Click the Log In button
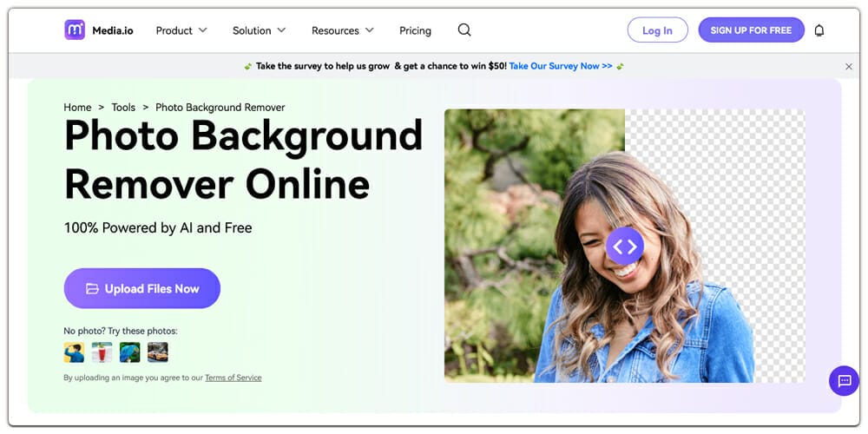Screen dimensions: 868x434 pyautogui.click(x=657, y=30)
